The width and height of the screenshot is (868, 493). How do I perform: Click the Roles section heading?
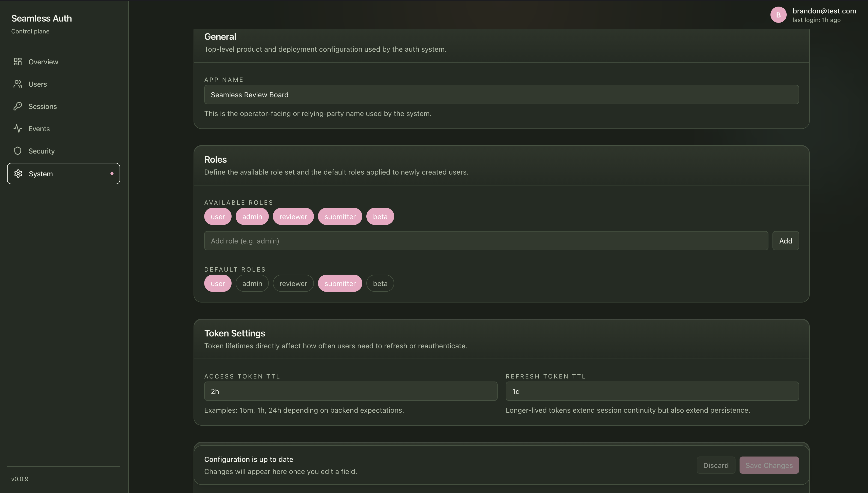click(215, 160)
